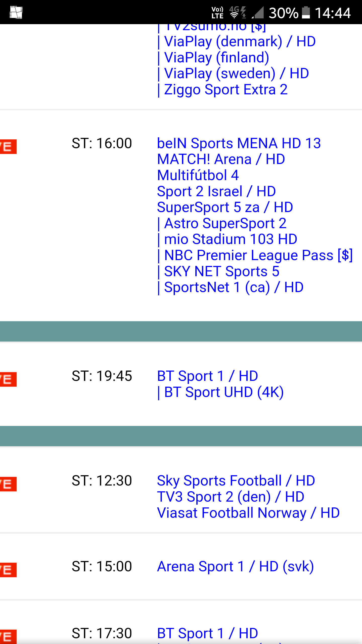The width and height of the screenshot is (362, 644).
Task: Tap the red LIVE badge beside ST: 19:45
Action: pyautogui.click(x=8, y=379)
